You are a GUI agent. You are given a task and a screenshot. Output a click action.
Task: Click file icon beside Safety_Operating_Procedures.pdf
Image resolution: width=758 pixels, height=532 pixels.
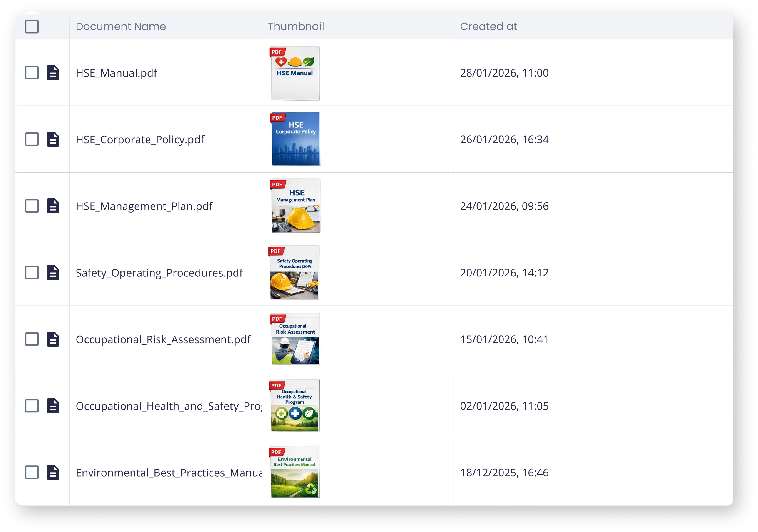pos(53,273)
